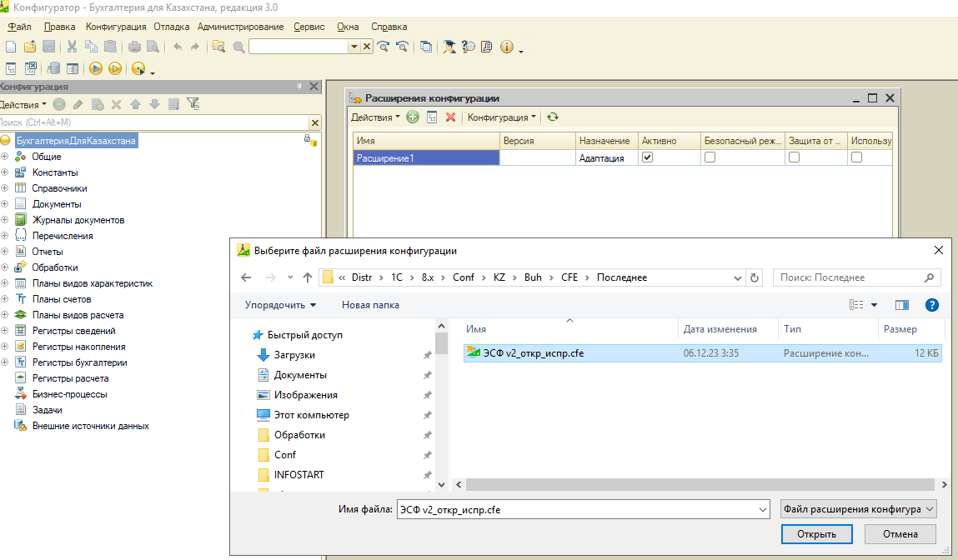Click the New document toolbar icon
The width and height of the screenshot is (958, 560).
[x=10, y=47]
